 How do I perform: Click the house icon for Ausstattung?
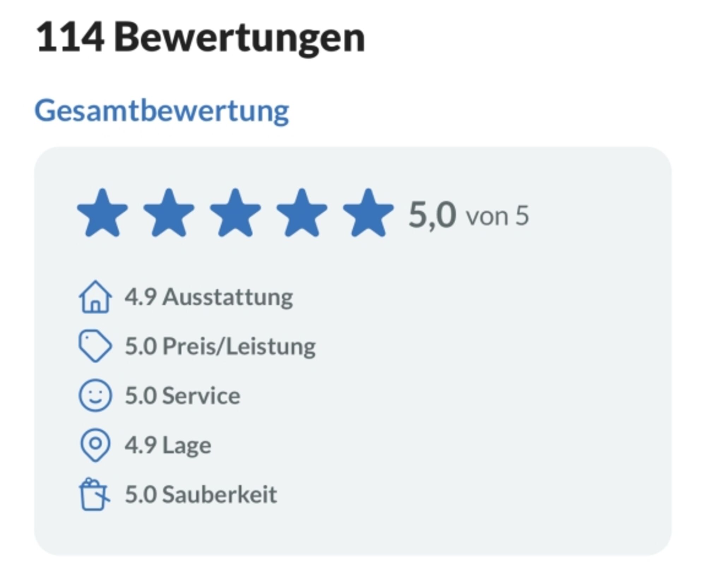[95, 297]
